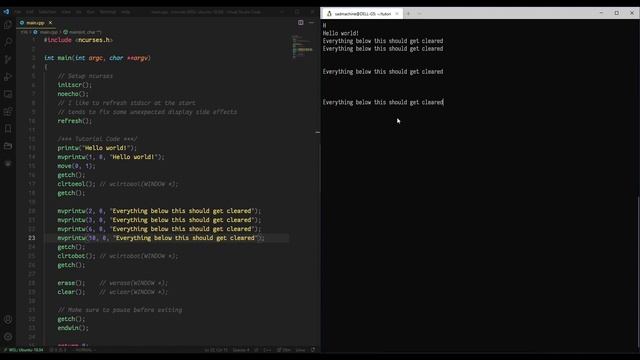Click the Split Editor icon
Image resolution: width=640 pixels, height=360 pixels.
click(x=300, y=23)
